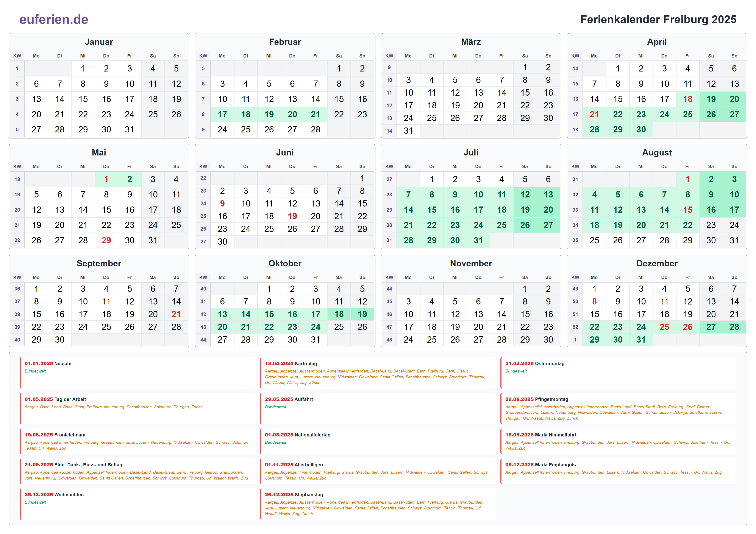Click red holiday date 1 in Januar
756x534 pixels.
click(x=83, y=68)
